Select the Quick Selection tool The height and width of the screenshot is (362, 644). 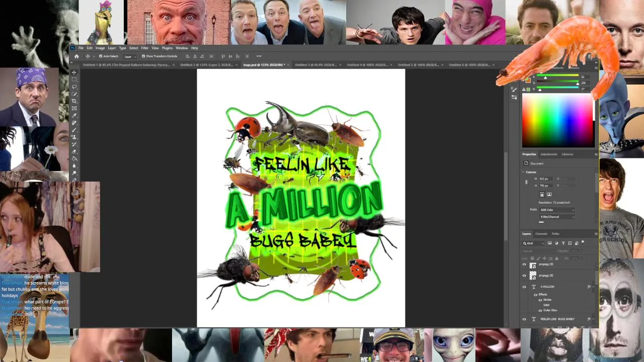[74, 94]
